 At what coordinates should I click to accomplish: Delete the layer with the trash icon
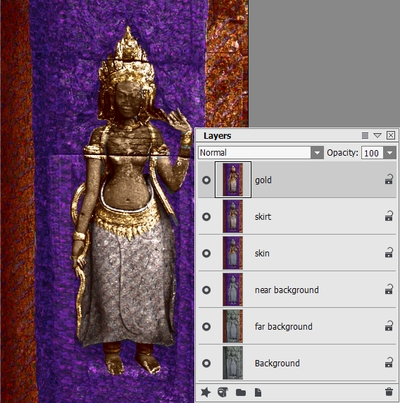click(x=389, y=392)
